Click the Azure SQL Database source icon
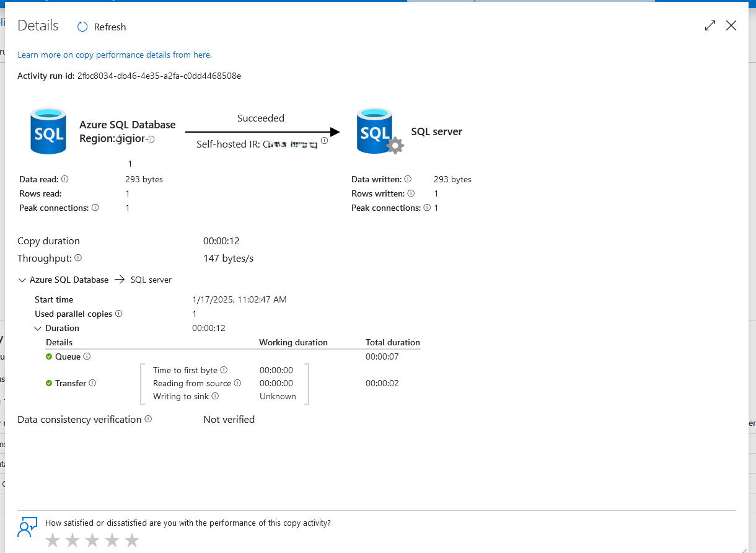 click(x=48, y=131)
